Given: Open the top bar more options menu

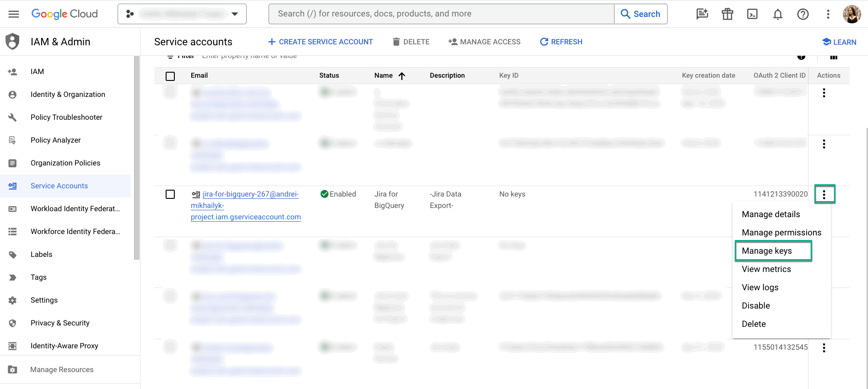Looking at the screenshot, I should click(x=828, y=14).
